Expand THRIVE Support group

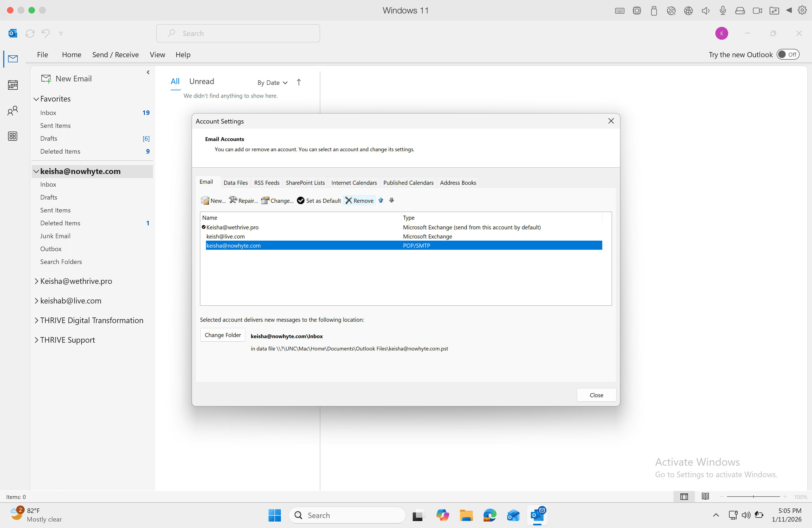pyautogui.click(x=36, y=340)
